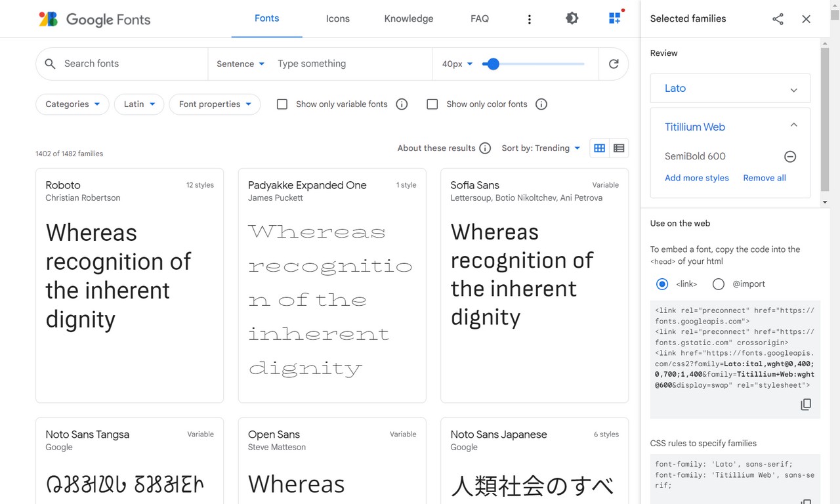The image size is (840, 504).
Task: Switch to grid view
Action: [x=599, y=148]
